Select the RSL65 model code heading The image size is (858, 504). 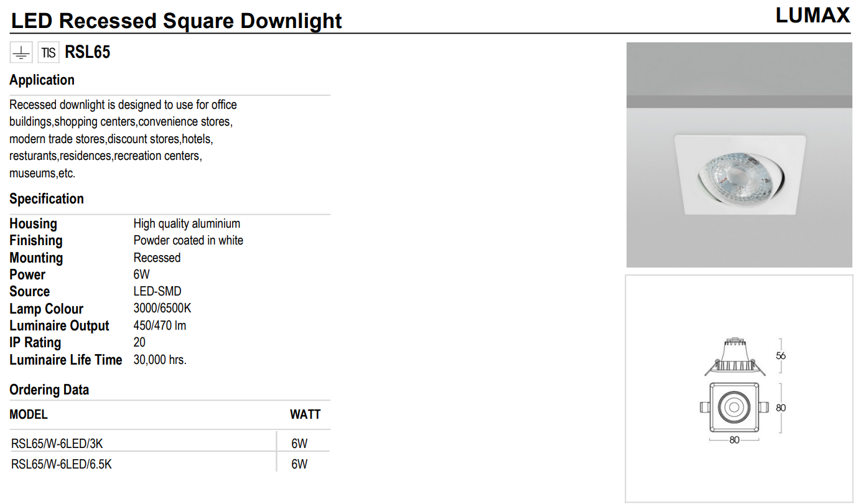pos(88,53)
